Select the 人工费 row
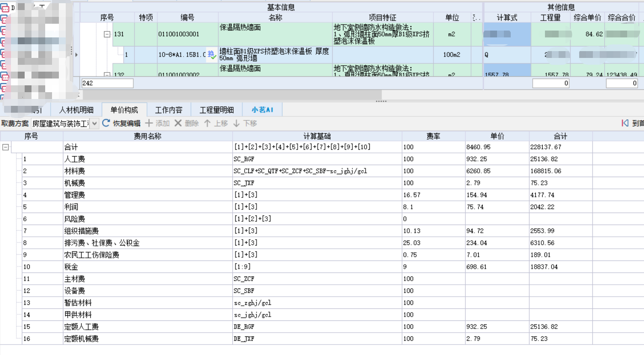The image size is (644, 355). [322, 159]
